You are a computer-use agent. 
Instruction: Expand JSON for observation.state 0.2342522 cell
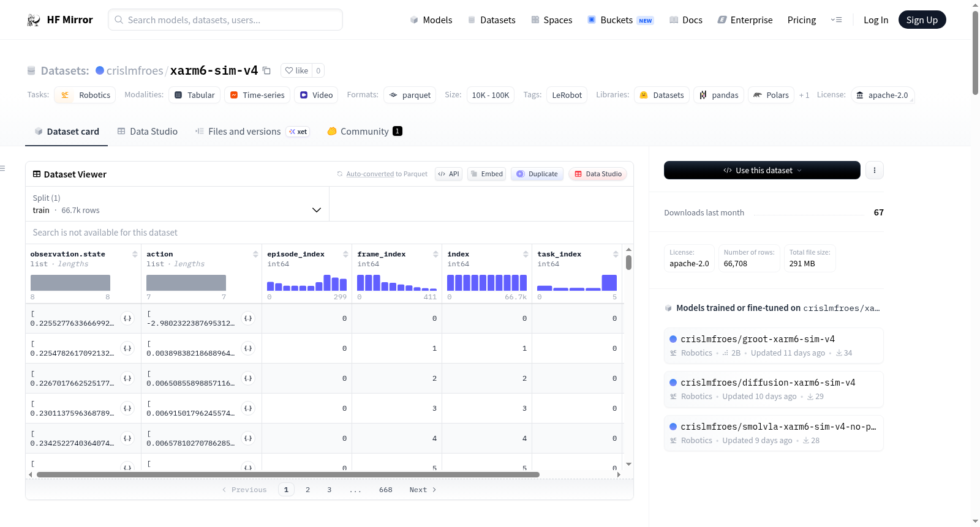127,438
